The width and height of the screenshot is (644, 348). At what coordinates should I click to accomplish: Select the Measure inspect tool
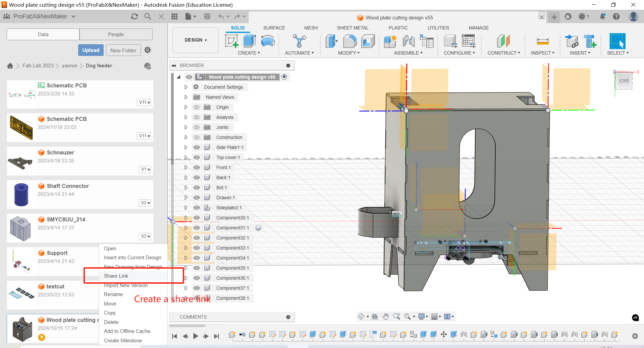(x=542, y=41)
